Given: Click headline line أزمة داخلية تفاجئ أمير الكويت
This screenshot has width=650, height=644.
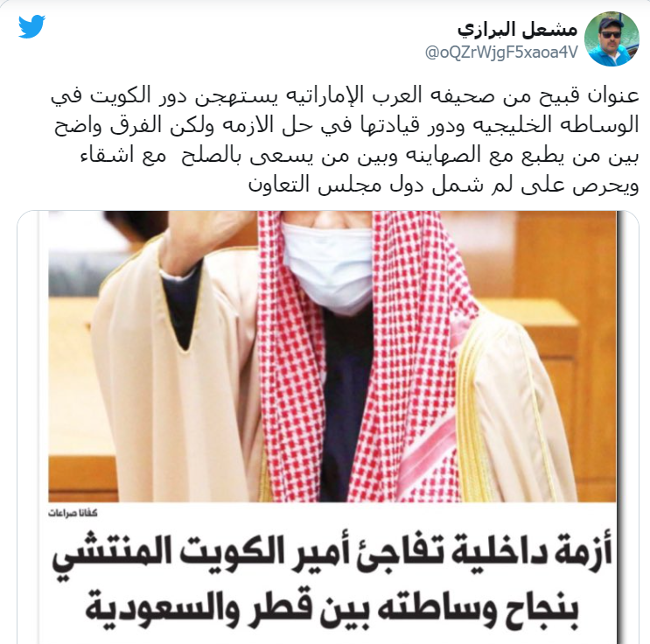Looking at the screenshot, I should [x=333, y=555].
